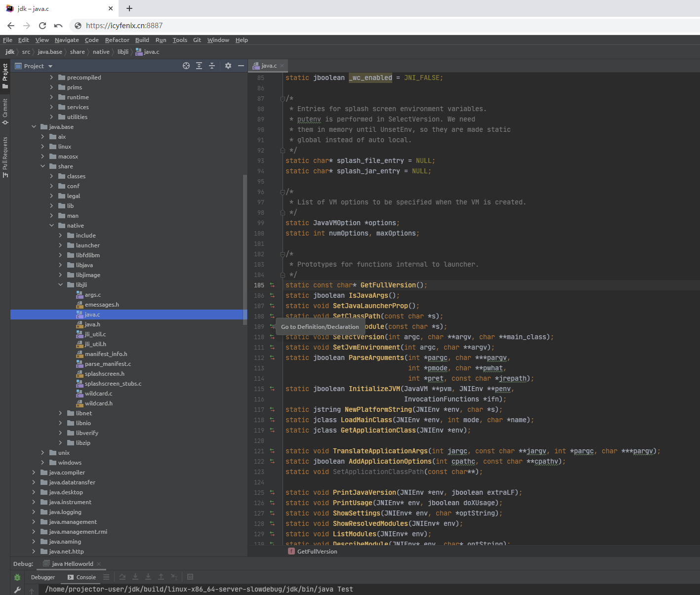Open args.c in project tree
Screen dimensions: 700x595
92,295
